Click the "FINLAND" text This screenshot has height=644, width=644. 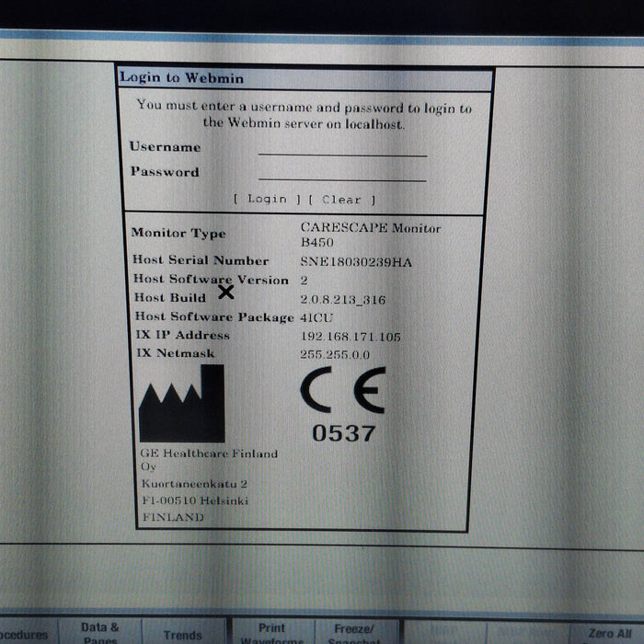(x=173, y=517)
